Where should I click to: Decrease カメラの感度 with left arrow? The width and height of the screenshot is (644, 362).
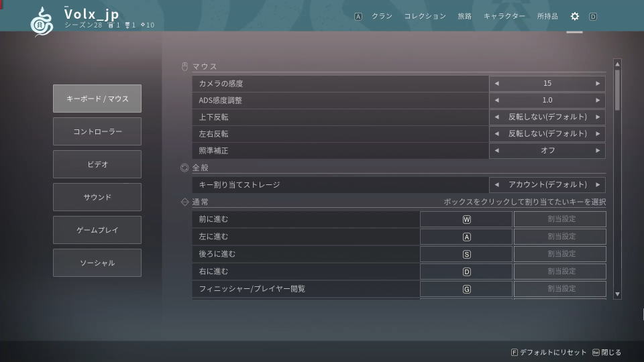click(x=497, y=83)
